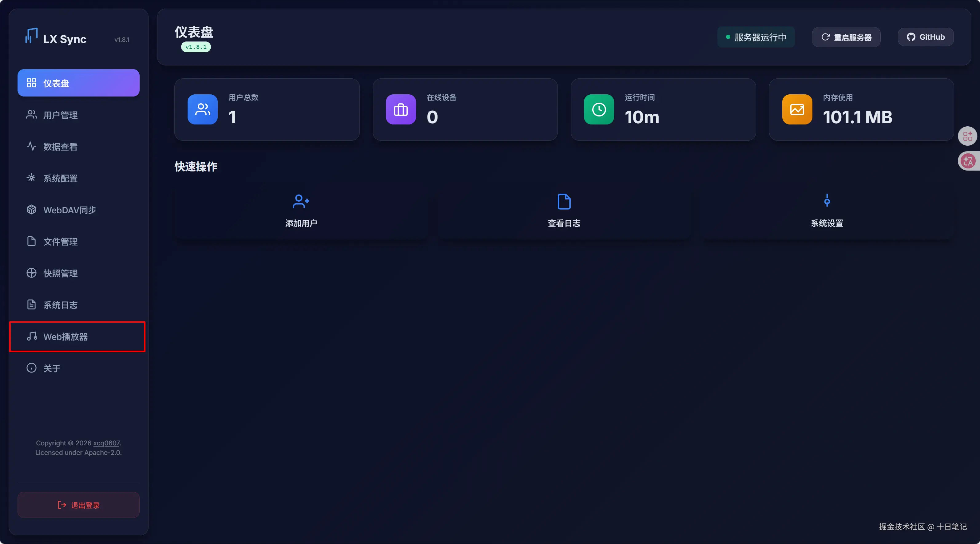The height and width of the screenshot is (544, 980).
Task: Click the GitHub octocat icon
Action: 911,37
